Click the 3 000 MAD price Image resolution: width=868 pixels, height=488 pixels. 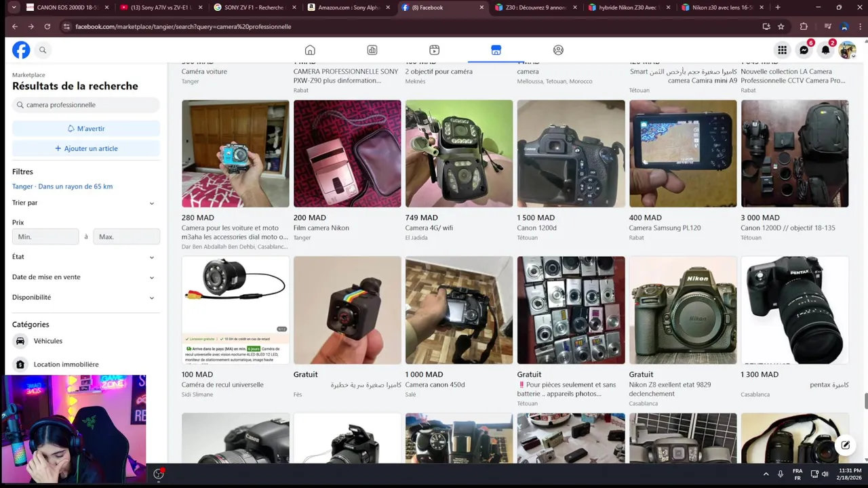point(760,218)
